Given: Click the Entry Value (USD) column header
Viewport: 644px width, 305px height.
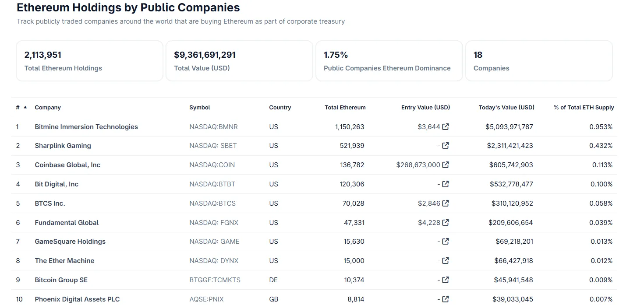Looking at the screenshot, I should pos(425,108).
